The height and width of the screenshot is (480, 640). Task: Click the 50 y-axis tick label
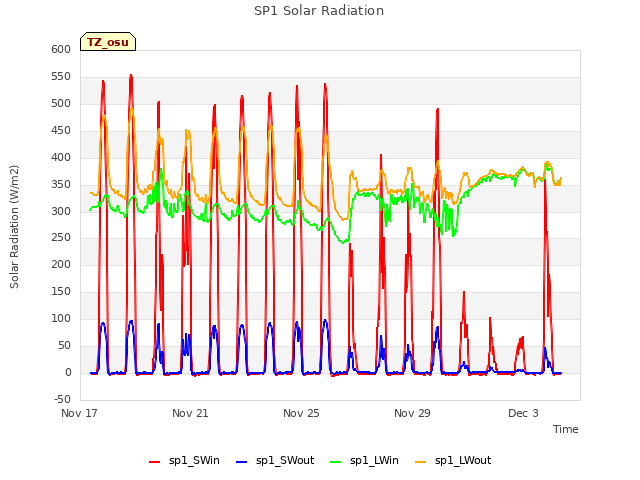click(64, 345)
